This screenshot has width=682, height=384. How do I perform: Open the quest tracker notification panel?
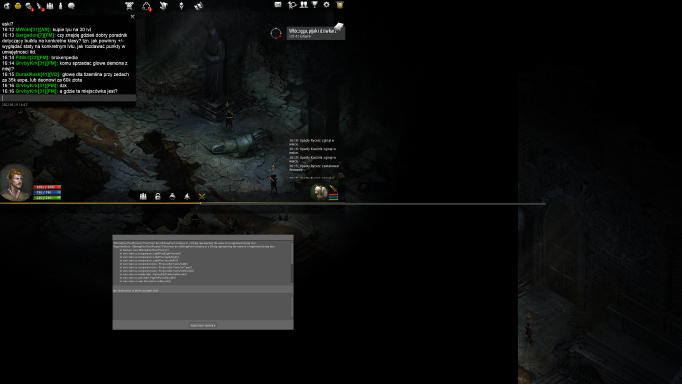click(x=315, y=33)
